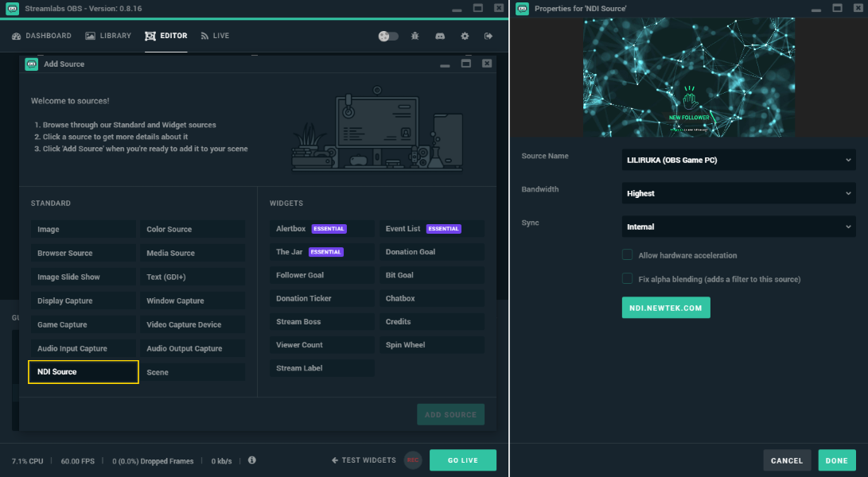This screenshot has height=477, width=868.
Task: Click the info icon in status bar
Action: [x=252, y=460]
